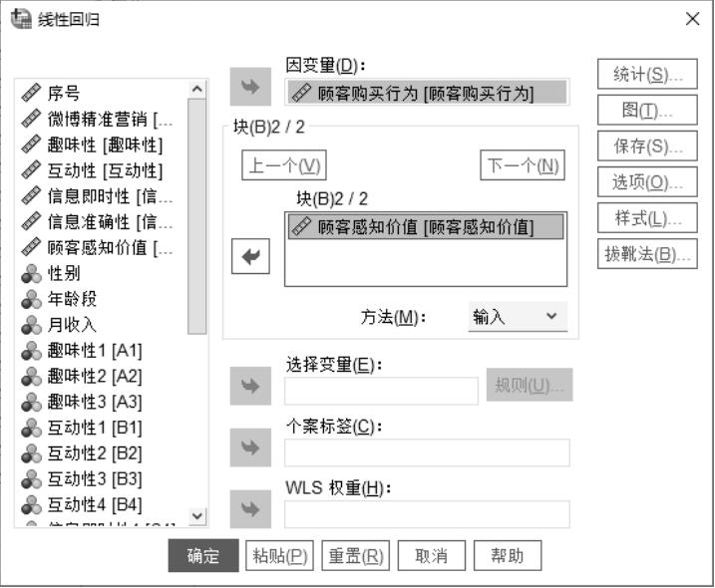The height and width of the screenshot is (588, 715).
Task: Select the 趣味性1 [A1] variable
Action: (x=103, y=351)
